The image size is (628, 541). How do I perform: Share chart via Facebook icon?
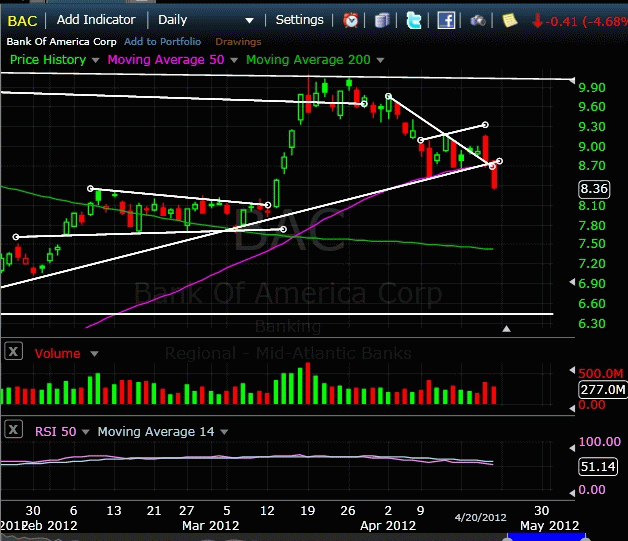(x=446, y=20)
